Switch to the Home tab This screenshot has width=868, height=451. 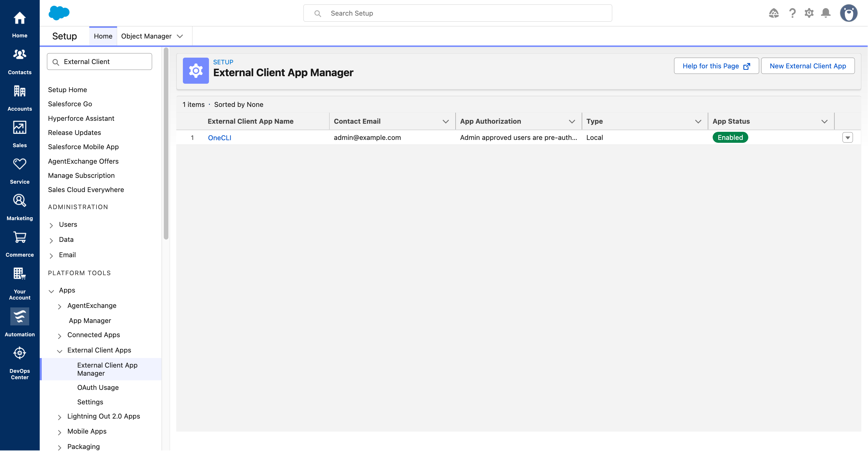103,36
